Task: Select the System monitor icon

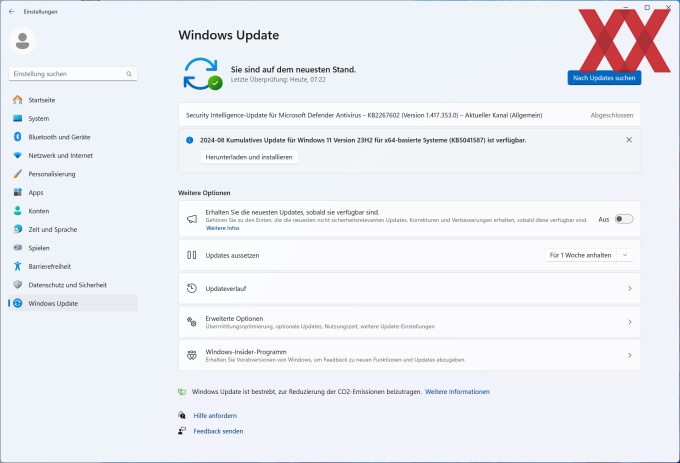Action: point(17,118)
